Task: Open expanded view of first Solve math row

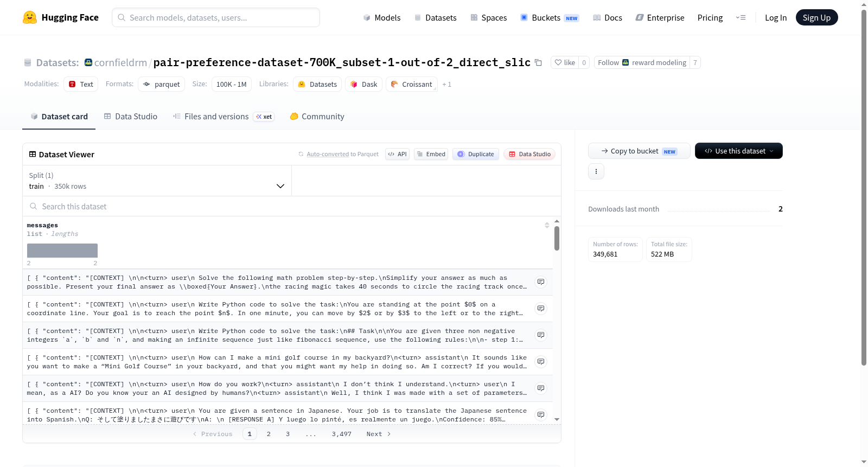Action: (x=541, y=282)
